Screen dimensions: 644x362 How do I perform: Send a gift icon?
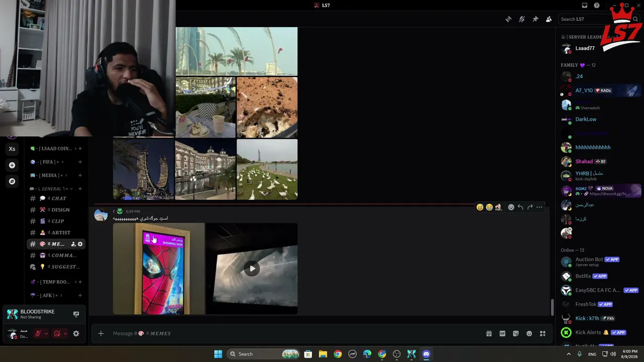coord(489,333)
